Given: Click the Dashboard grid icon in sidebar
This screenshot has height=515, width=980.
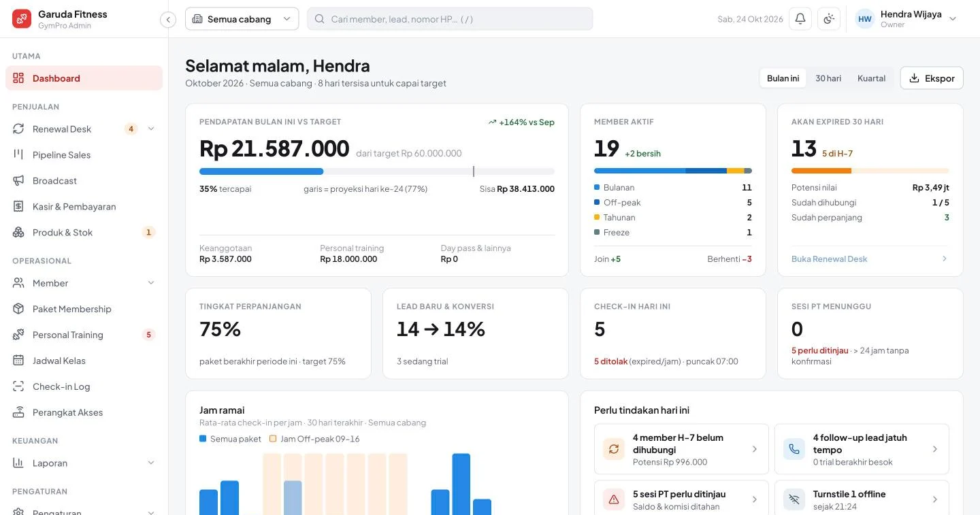Looking at the screenshot, I should point(18,78).
